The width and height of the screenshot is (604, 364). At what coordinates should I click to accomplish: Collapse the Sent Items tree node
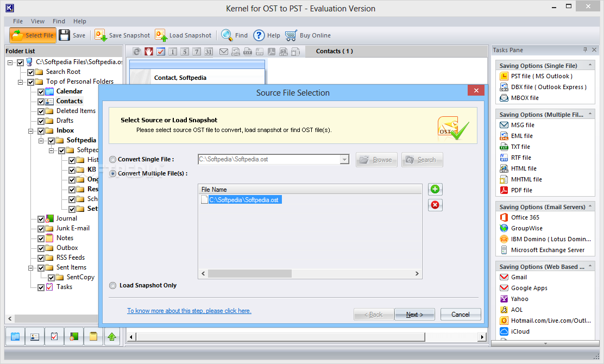point(30,268)
